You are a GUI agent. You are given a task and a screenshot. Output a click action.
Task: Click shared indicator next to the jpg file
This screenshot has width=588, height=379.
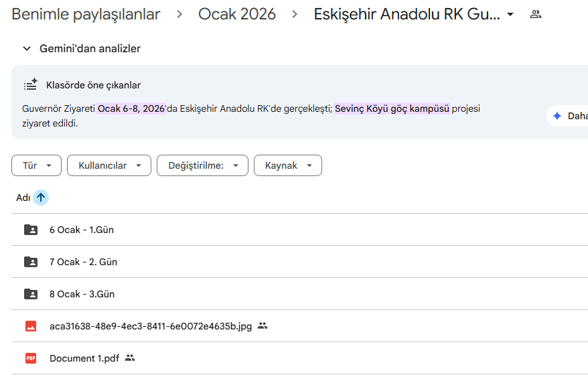pos(263,326)
